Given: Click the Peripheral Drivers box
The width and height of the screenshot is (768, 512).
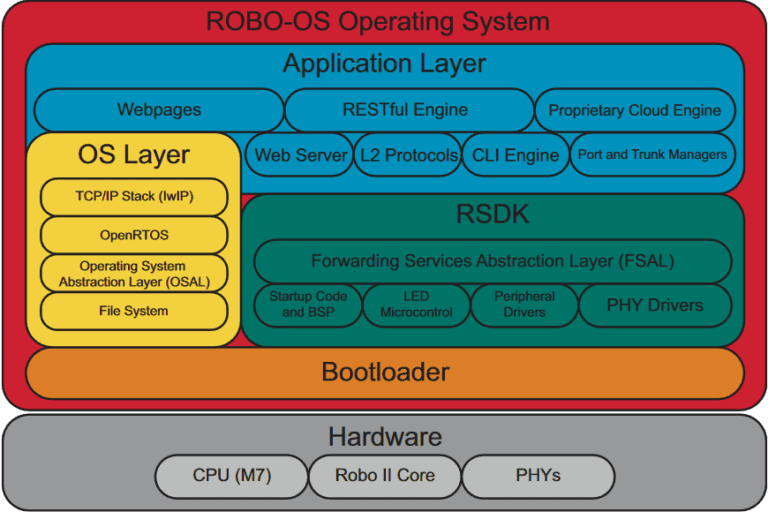Looking at the screenshot, I should click(x=525, y=305).
